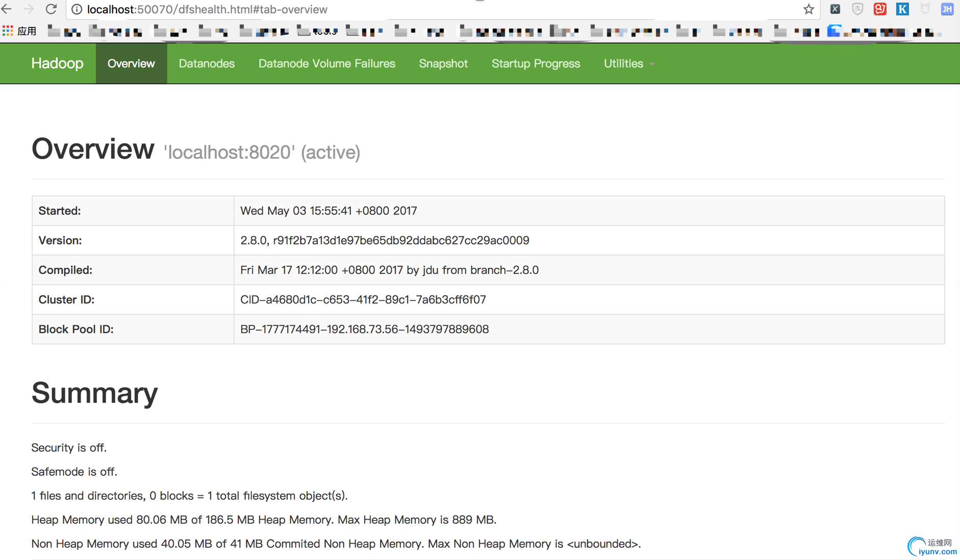Click the browser forward arrow
The image size is (960, 560).
tap(29, 9)
